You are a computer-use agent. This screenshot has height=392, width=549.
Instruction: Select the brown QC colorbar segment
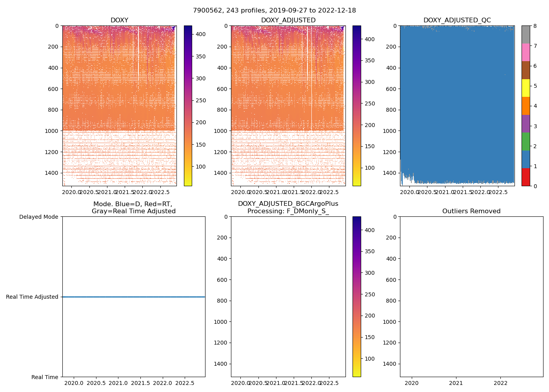pos(525,70)
